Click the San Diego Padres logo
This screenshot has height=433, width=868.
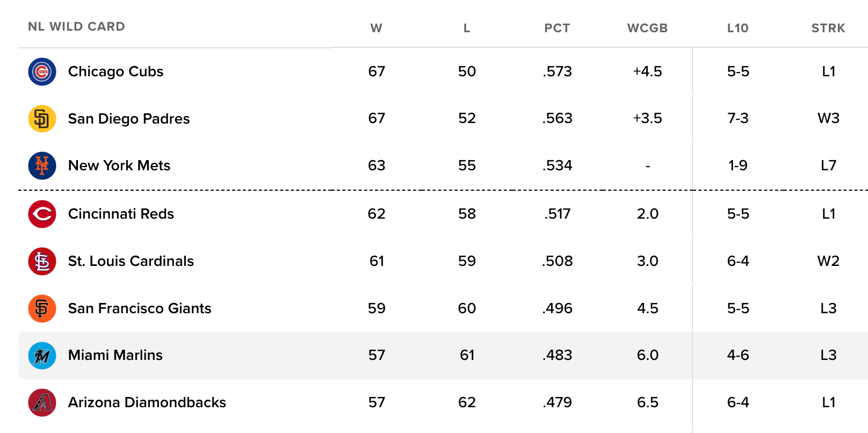[x=42, y=119]
